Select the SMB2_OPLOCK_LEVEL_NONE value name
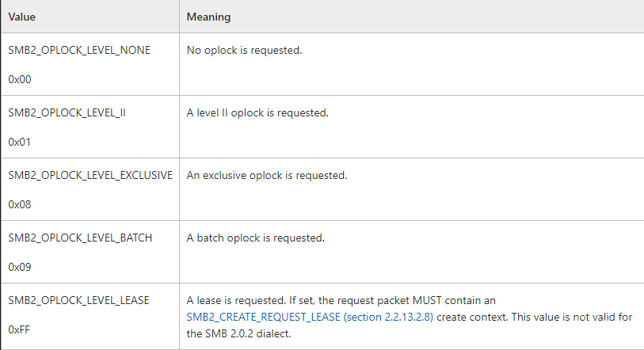Image resolution: width=644 pixels, height=350 pixels. pyautogui.click(x=79, y=50)
